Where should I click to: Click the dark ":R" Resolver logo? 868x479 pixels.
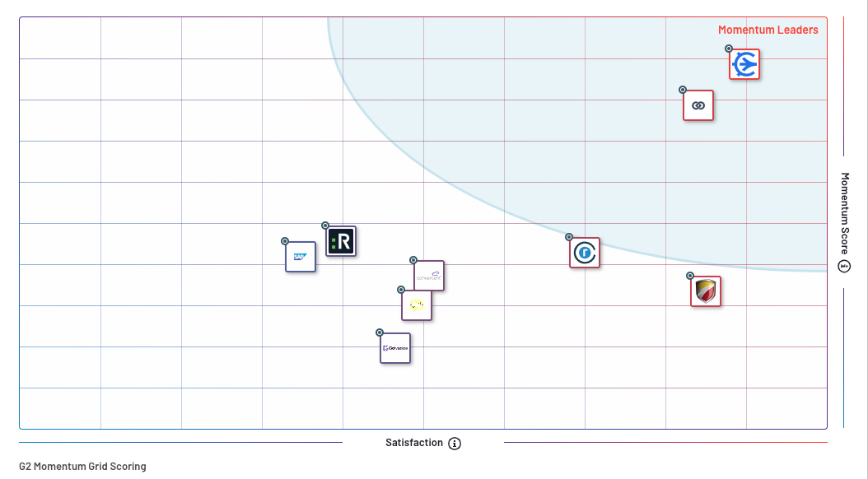tap(341, 241)
